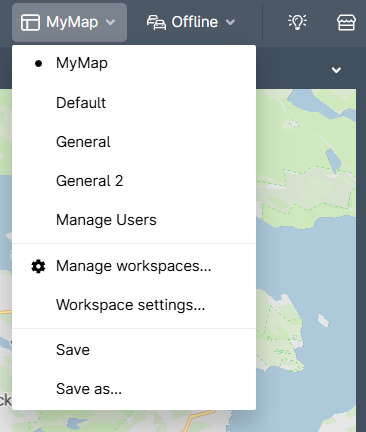This screenshot has width=366, height=432.
Task: Open the lightbulb tips icon
Action: (x=297, y=22)
